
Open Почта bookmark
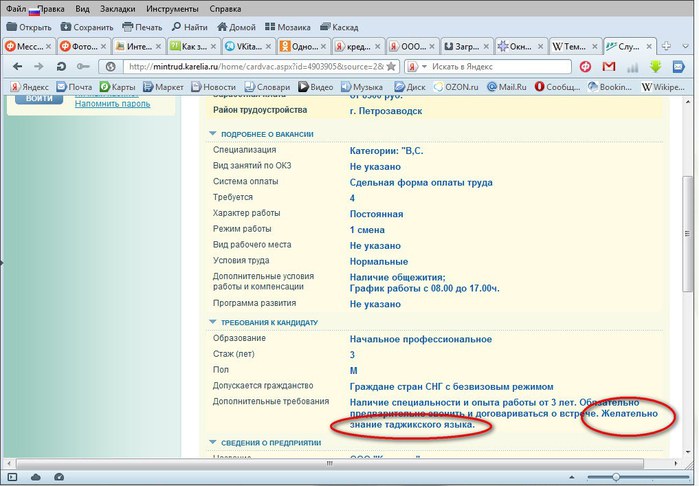(74, 87)
